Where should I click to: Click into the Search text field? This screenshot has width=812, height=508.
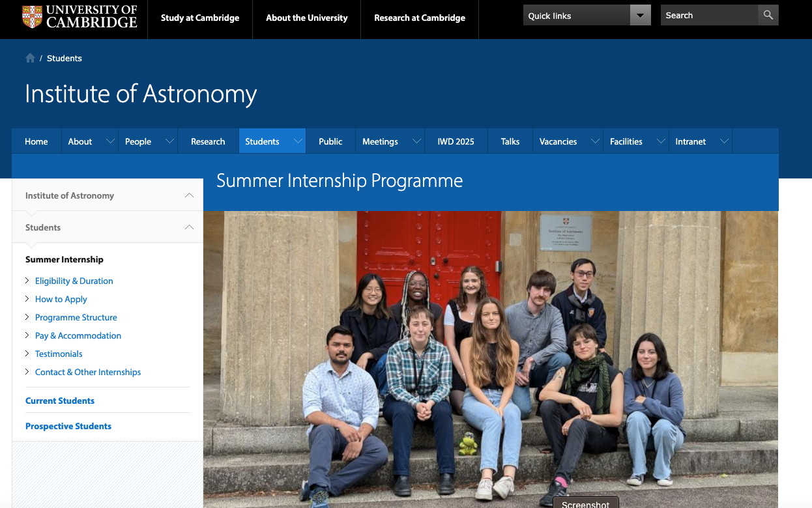tap(710, 15)
